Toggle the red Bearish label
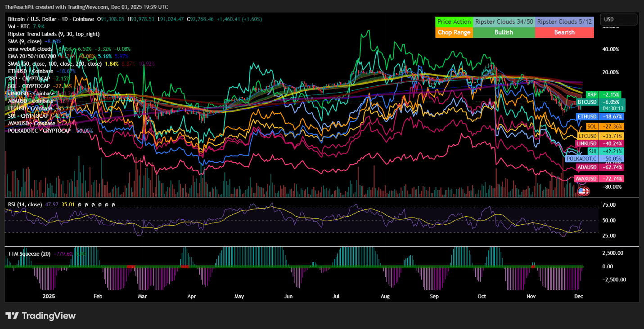The height and width of the screenshot is (329, 644). 564,32
